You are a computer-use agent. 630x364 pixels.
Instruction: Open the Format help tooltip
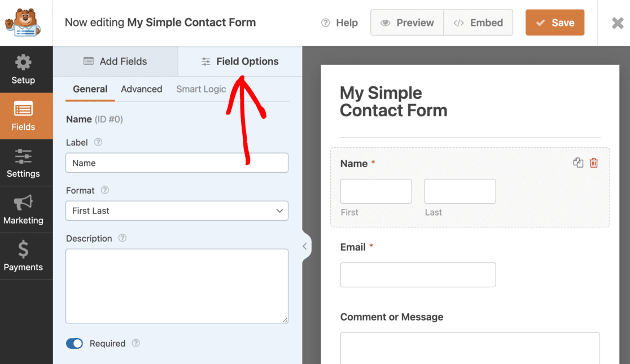[105, 190]
